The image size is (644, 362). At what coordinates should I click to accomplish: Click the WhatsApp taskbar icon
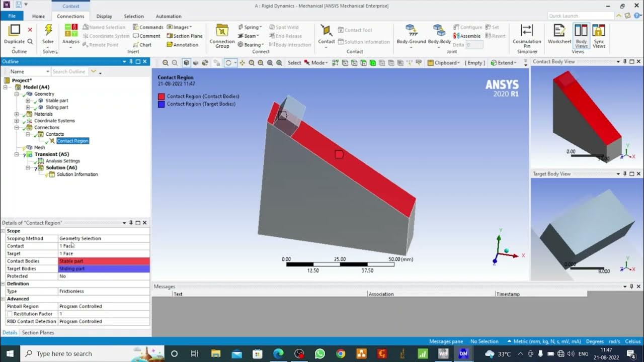320,353
